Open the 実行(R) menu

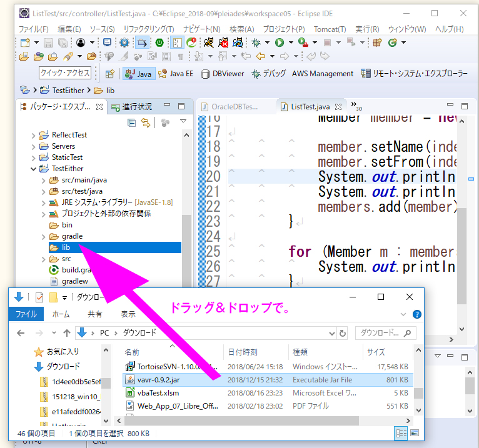(x=367, y=29)
